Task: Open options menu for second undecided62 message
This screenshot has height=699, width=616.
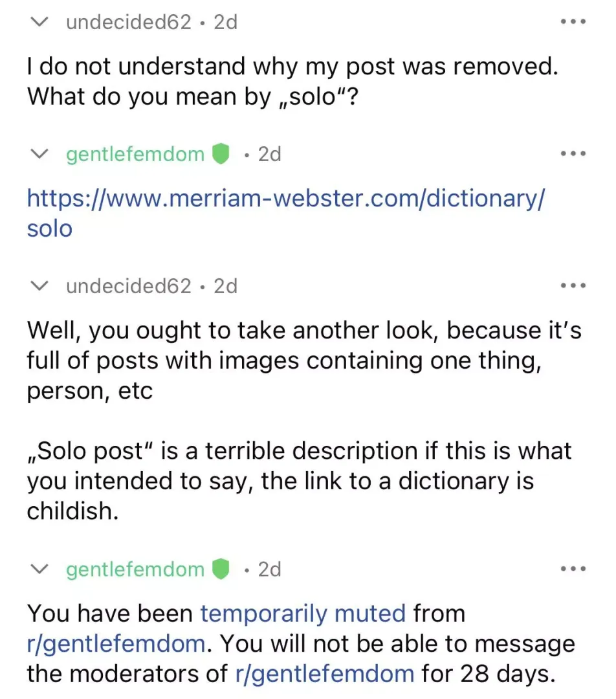Action: [x=573, y=285]
